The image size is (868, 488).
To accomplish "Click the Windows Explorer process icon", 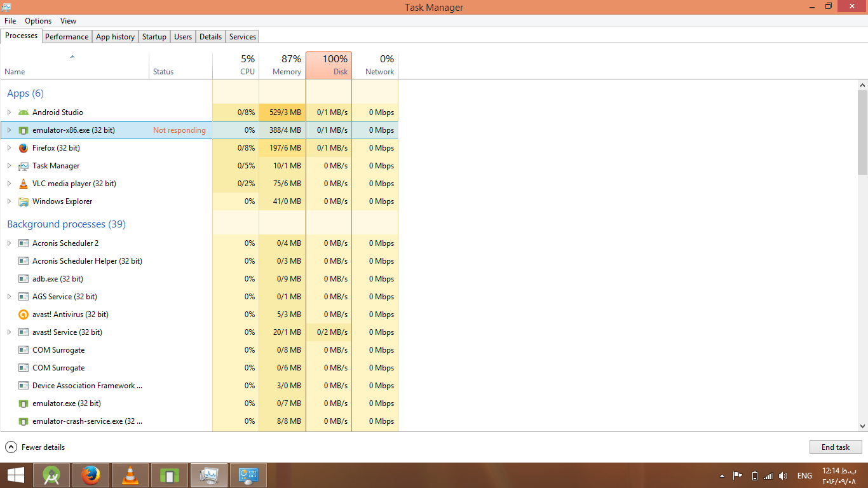I will point(24,201).
